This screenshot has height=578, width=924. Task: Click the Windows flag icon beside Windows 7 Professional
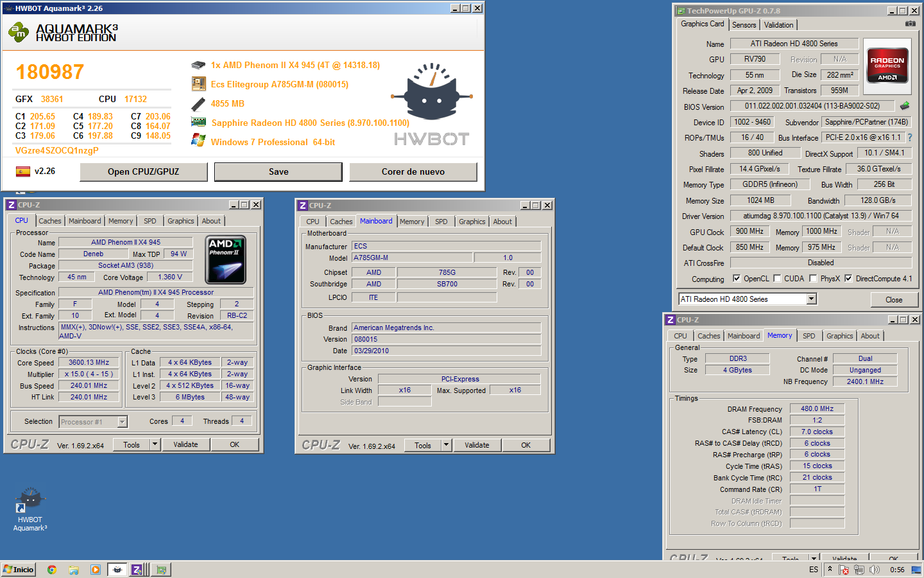point(198,141)
